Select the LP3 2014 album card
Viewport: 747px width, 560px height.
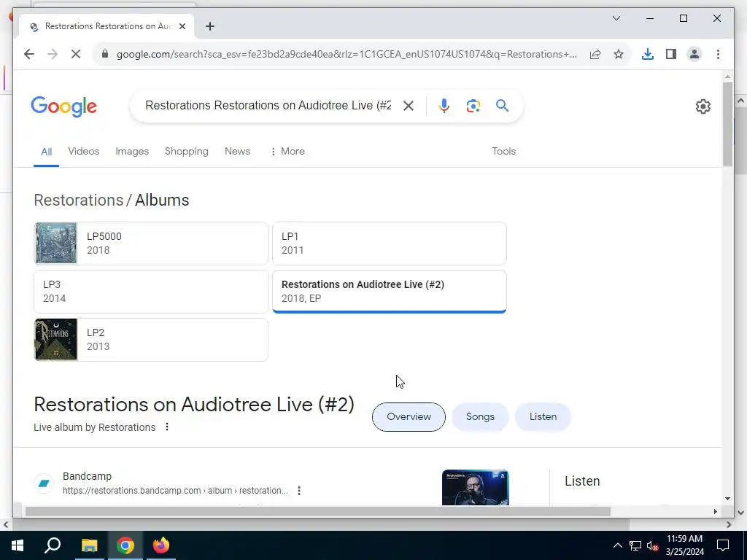point(151,292)
